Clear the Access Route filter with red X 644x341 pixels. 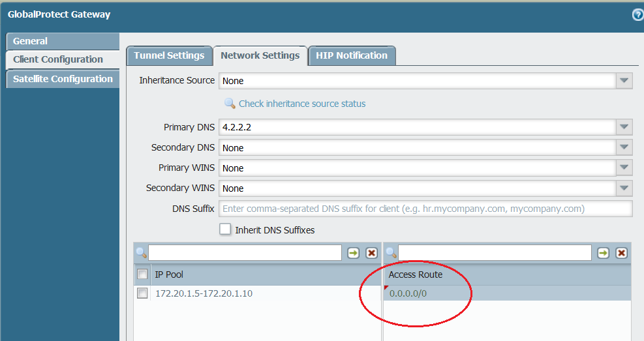pyautogui.click(x=621, y=253)
